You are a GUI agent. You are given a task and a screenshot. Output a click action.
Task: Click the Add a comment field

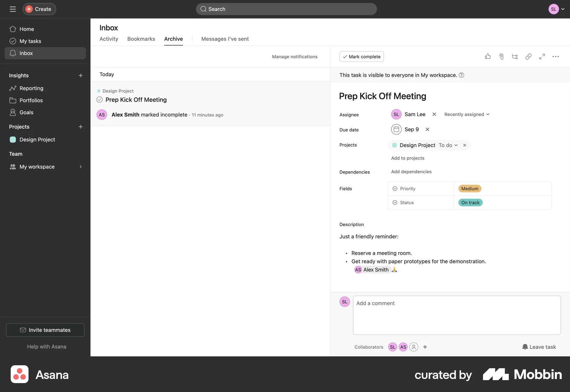click(x=457, y=315)
